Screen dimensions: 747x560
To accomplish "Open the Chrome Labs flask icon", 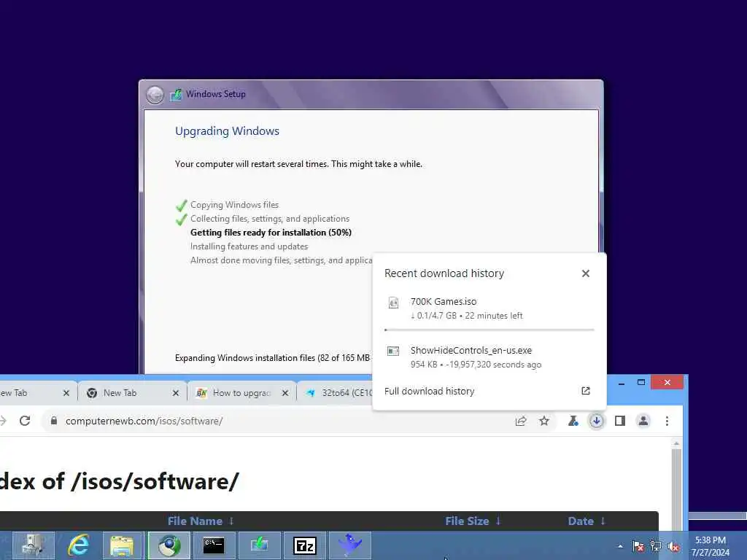I will pos(573,421).
